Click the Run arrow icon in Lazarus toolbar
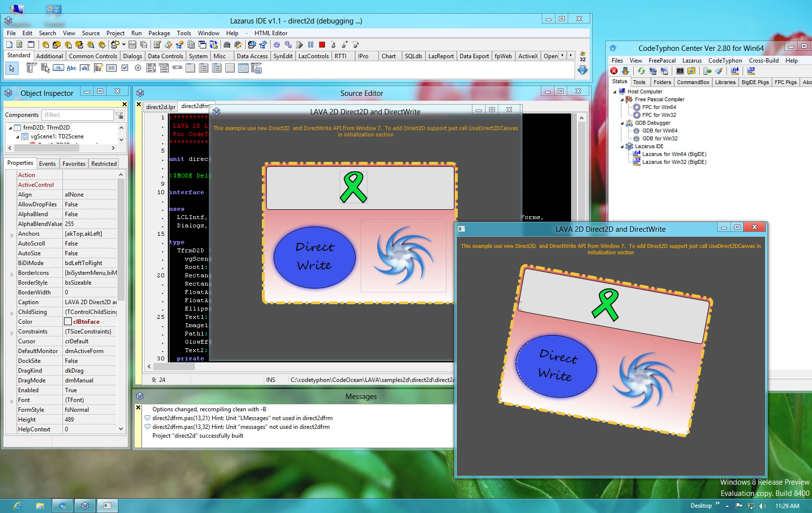 click(299, 45)
